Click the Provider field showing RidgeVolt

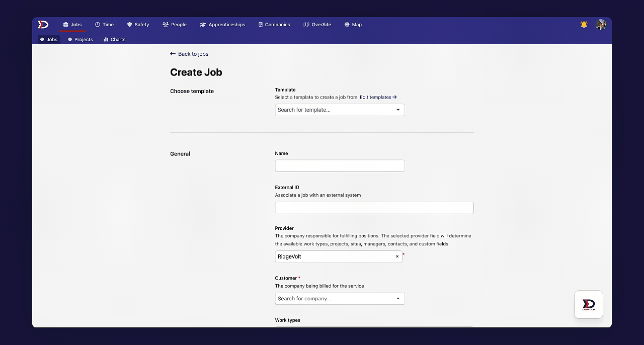pyautogui.click(x=339, y=256)
